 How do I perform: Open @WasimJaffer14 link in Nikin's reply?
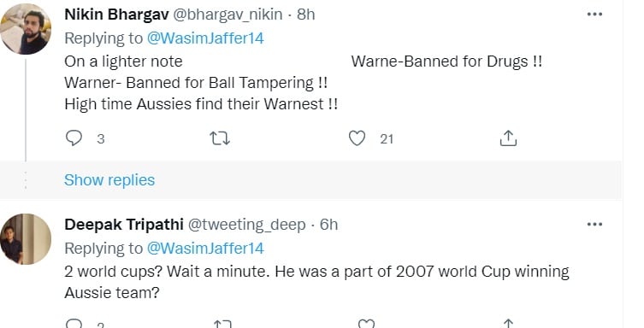205,38
